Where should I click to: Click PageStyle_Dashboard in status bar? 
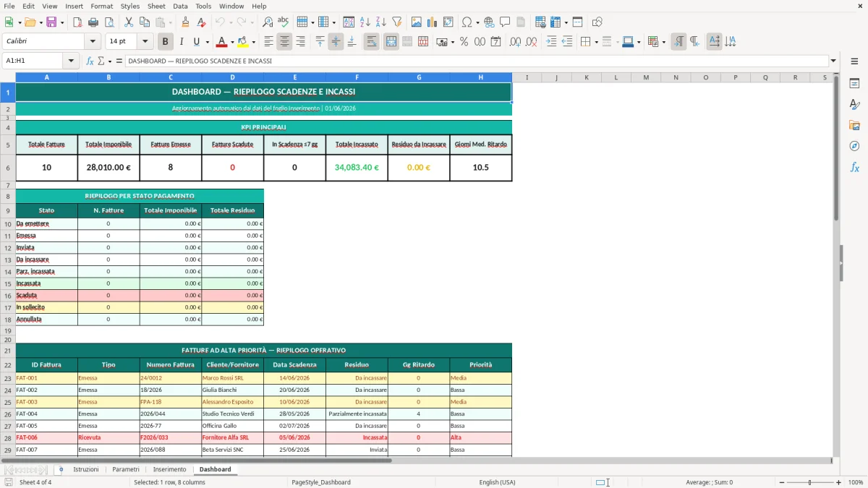[x=321, y=482]
